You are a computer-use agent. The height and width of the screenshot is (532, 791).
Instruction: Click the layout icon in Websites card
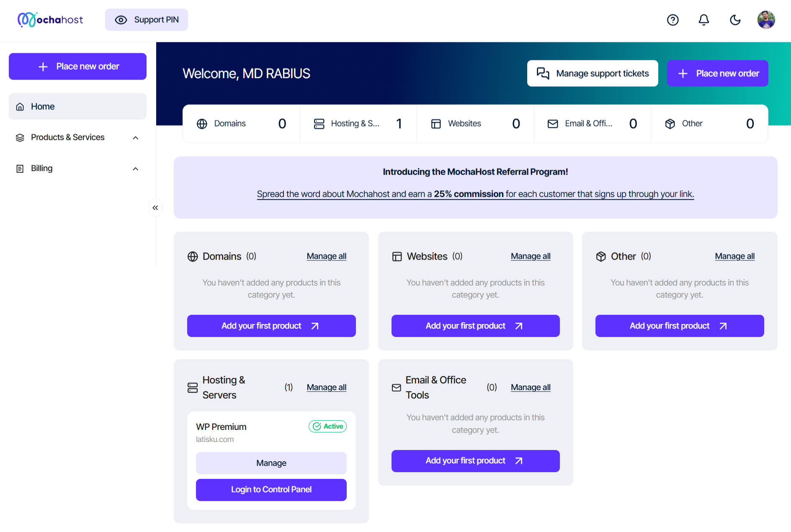click(397, 257)
